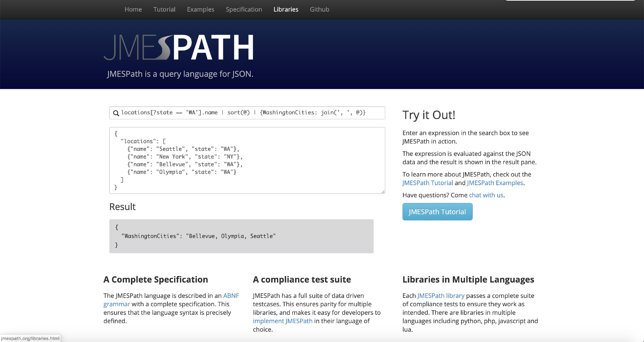Click the New York line in JSON data
644x342 pixels.
185,157
